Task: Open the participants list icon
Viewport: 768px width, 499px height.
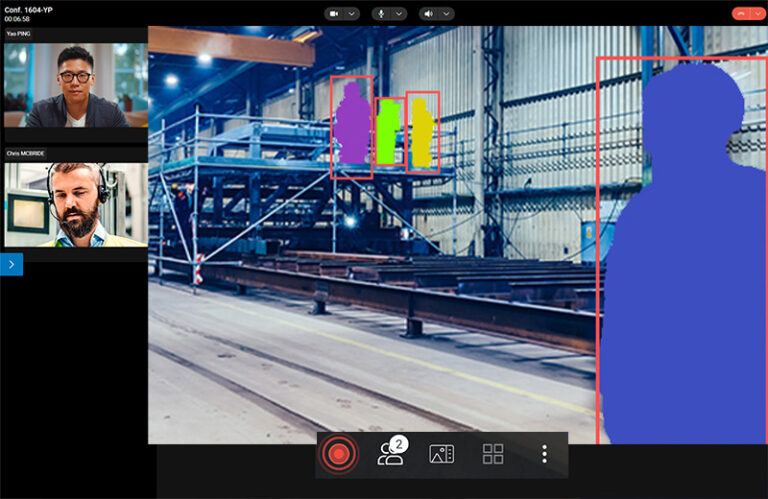Action: point(390,454)
